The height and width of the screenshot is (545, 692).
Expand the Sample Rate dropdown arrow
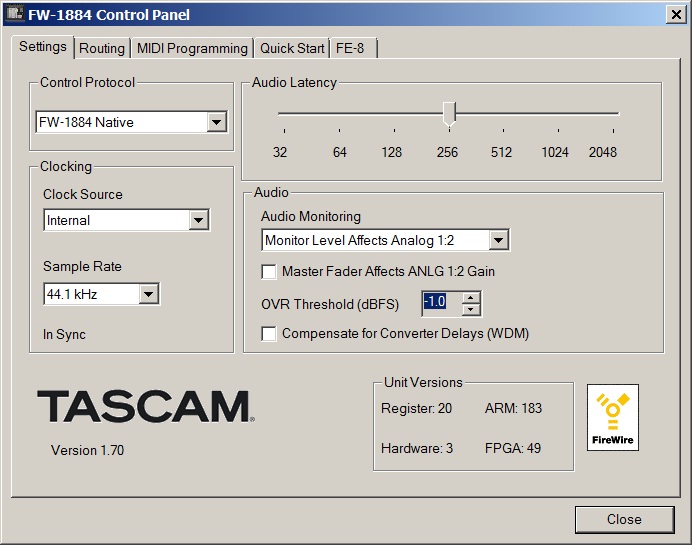(x=149, y=294)
